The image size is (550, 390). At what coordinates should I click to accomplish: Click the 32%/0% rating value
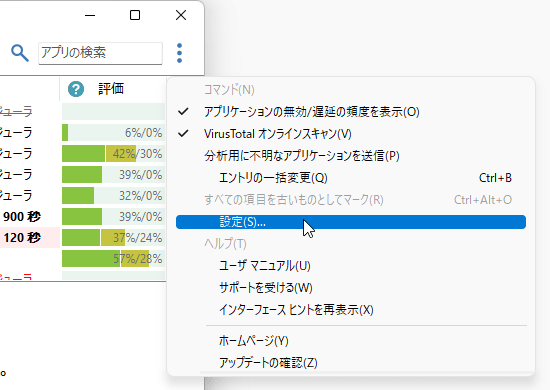pyautogui.click(x=141, y=196)
